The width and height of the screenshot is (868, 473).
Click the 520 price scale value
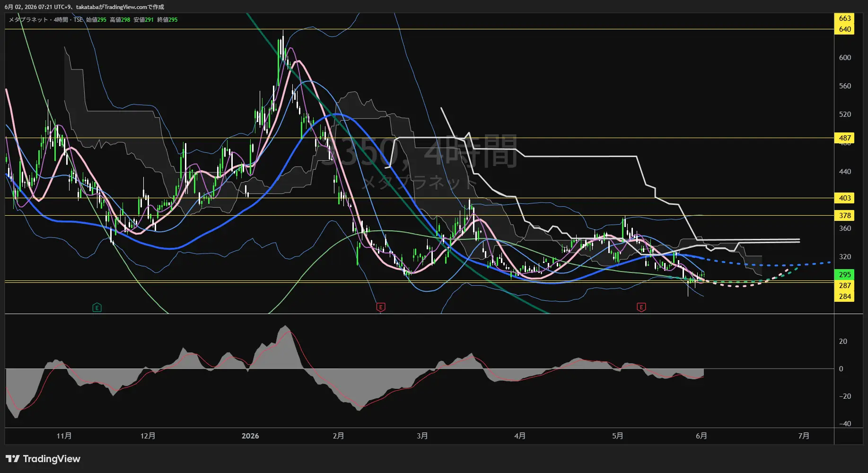(845, 114)
